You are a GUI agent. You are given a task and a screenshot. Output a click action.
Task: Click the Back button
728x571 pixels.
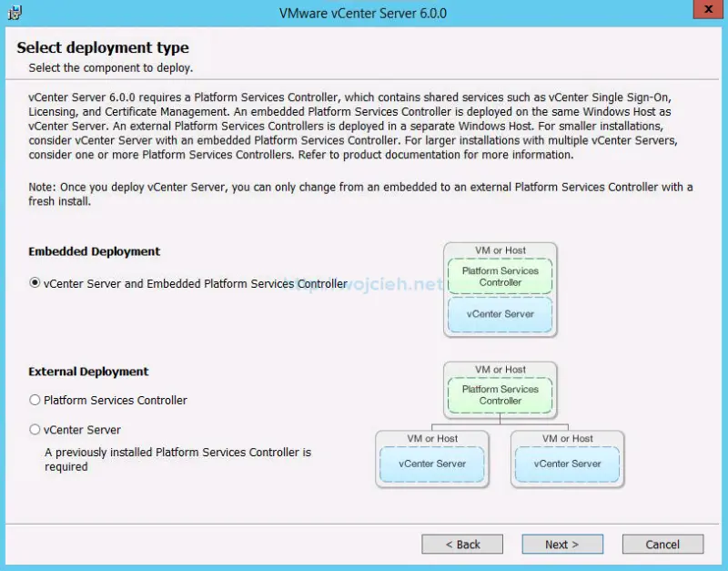click(462, 544)
